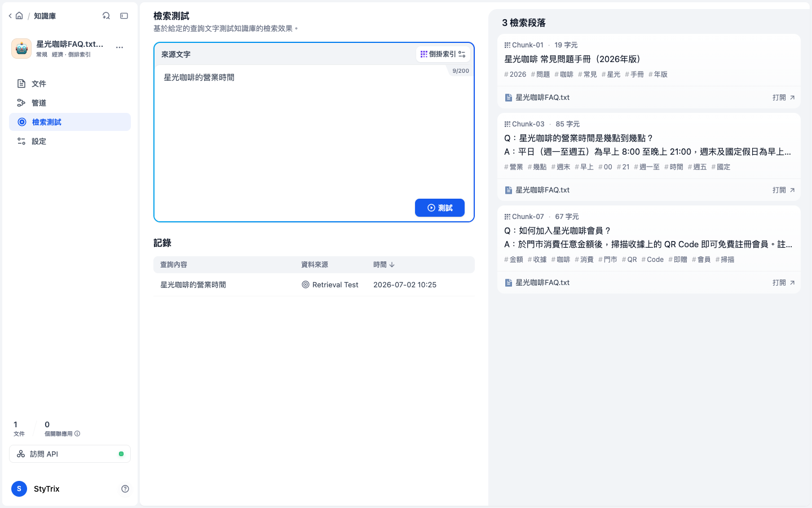The width and height of the screenshot is (812, 508).
Task: Click the StyTrix user avatar
Action: tap(19, 489)
